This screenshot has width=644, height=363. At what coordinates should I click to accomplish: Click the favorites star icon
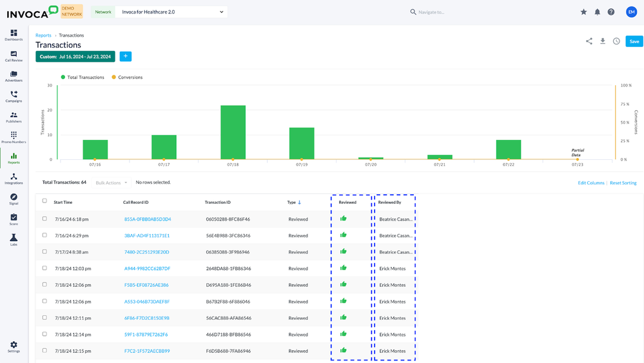pos(583,12)
